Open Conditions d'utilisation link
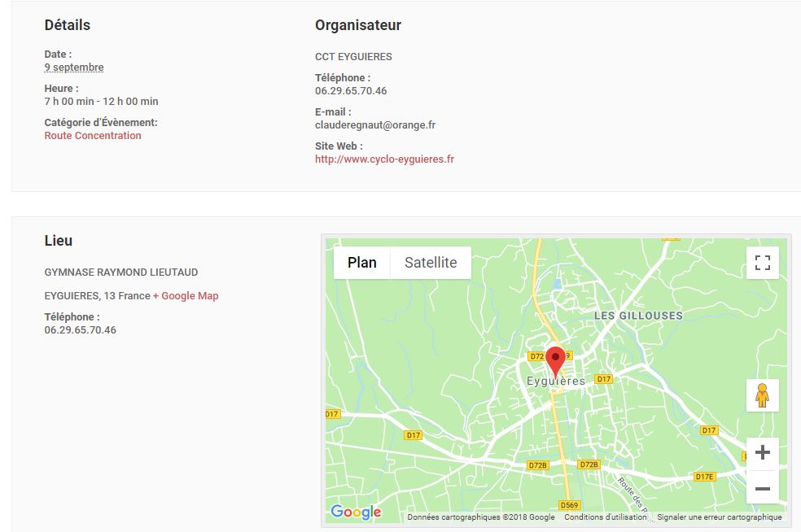This screenshot has width=801, height=532. (x=606, y=517)
